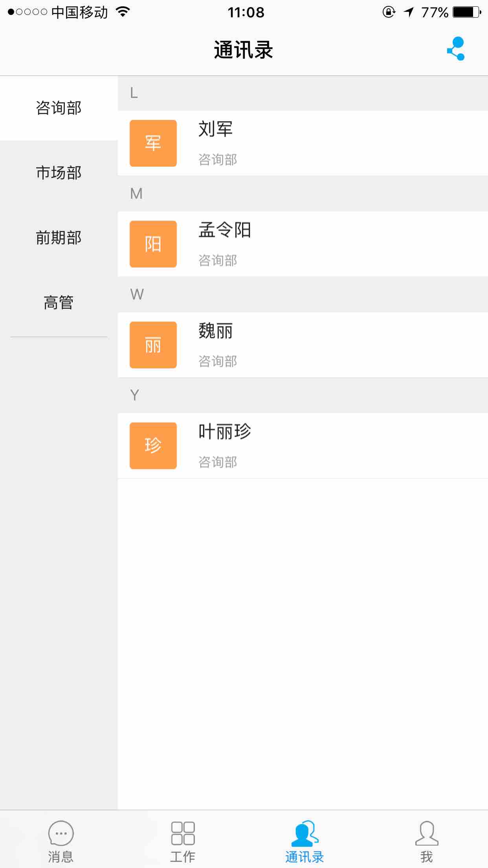This screenshot has height=868, width=488.
Task: Open contact 孟令阳
Action: click(x=303, y=244)
